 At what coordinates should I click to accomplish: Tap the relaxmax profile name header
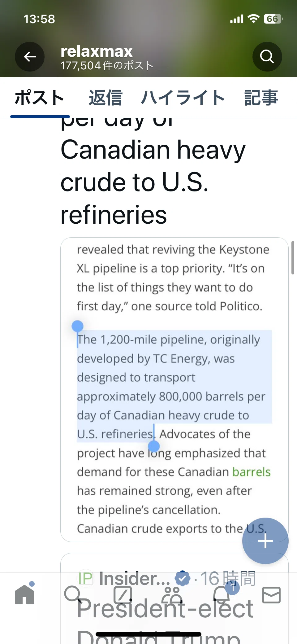click(97, 51)
